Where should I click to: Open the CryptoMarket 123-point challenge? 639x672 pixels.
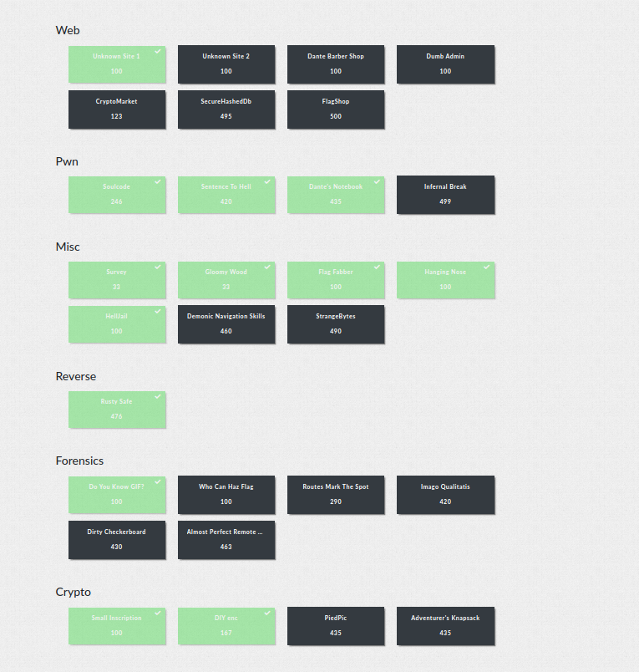pyautogui.click(x=117, y=109)
